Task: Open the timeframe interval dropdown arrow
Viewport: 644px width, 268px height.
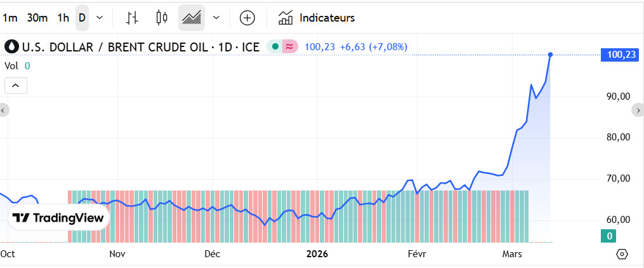Action: (x=99, y=18)
